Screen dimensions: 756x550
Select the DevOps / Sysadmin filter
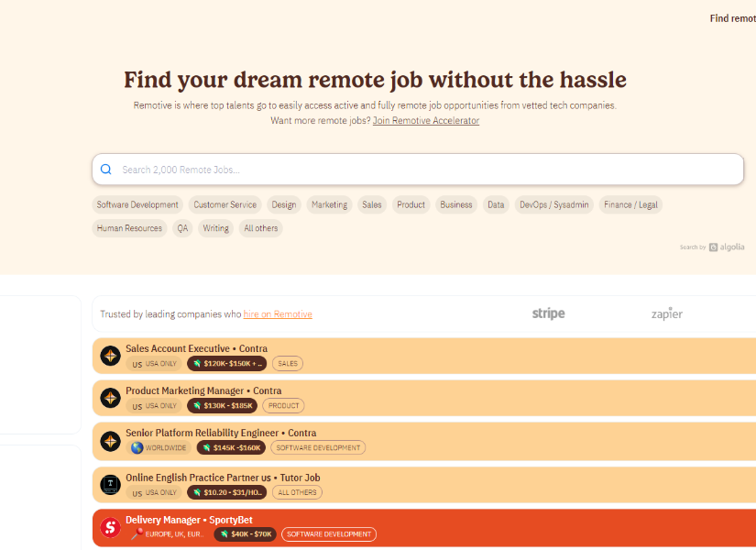tap(554, 204)
